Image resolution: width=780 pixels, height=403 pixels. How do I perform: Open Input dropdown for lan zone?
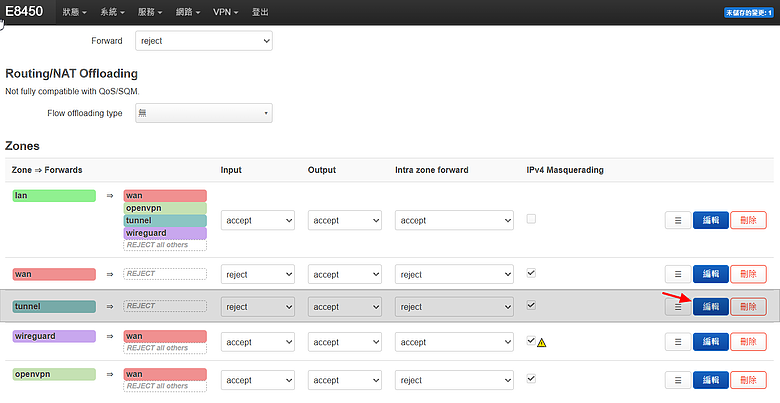[258, 220]
